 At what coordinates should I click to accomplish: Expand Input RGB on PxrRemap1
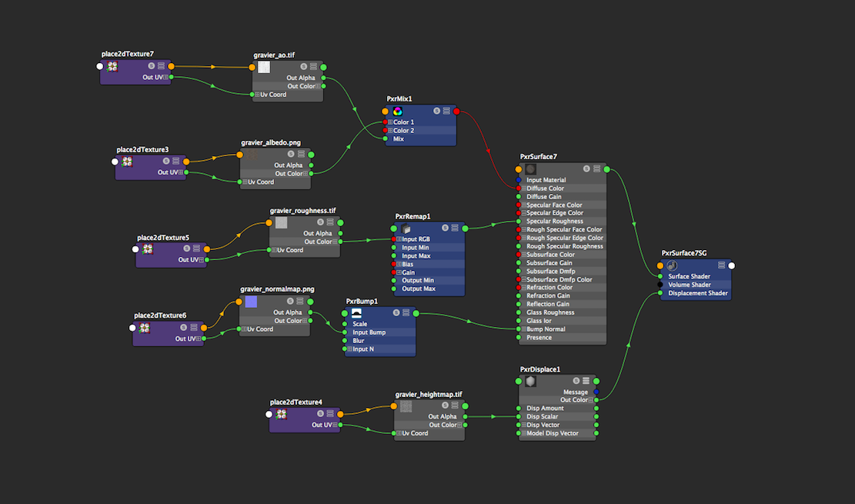click(x=399, y=239)
